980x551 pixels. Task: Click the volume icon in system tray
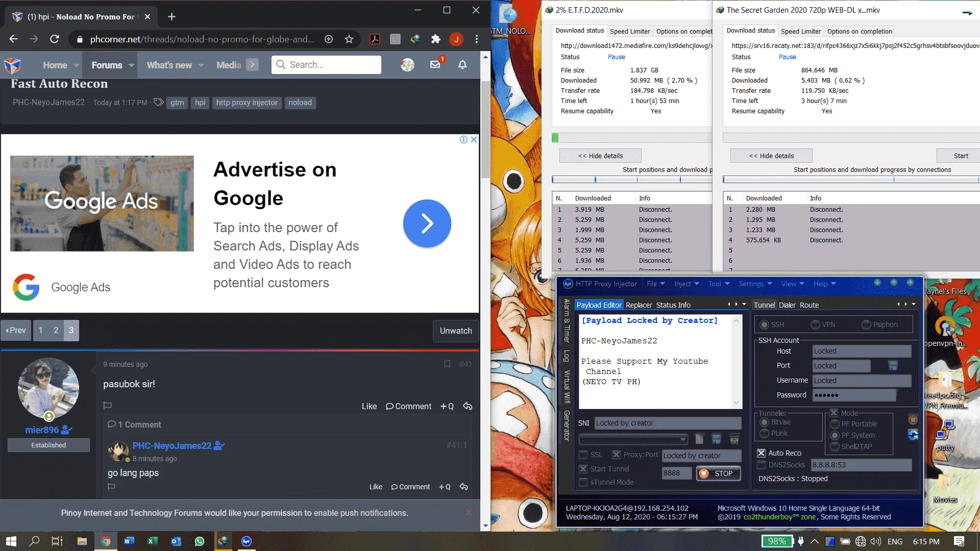pos(876,541)
